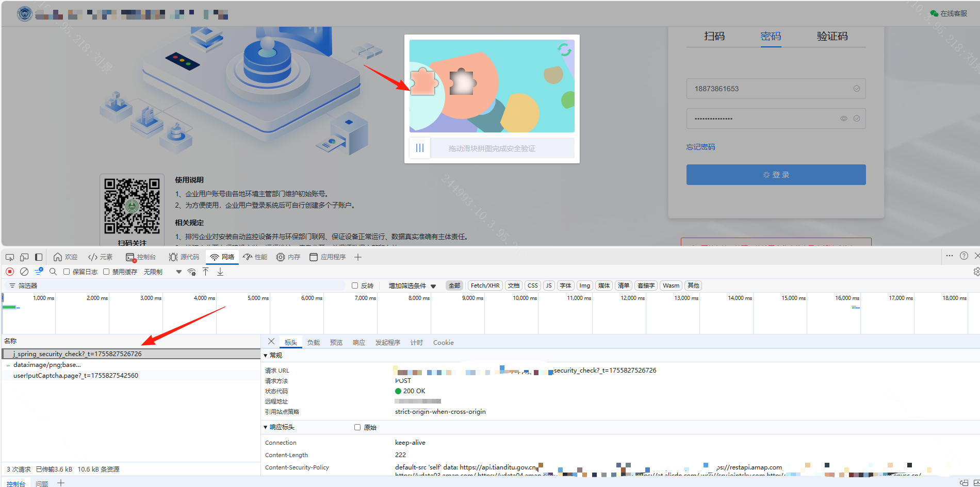Viewport: 980px width, 487px height.
Task: Select the inspect element picker icon
Action: click(x=10, y=257)
